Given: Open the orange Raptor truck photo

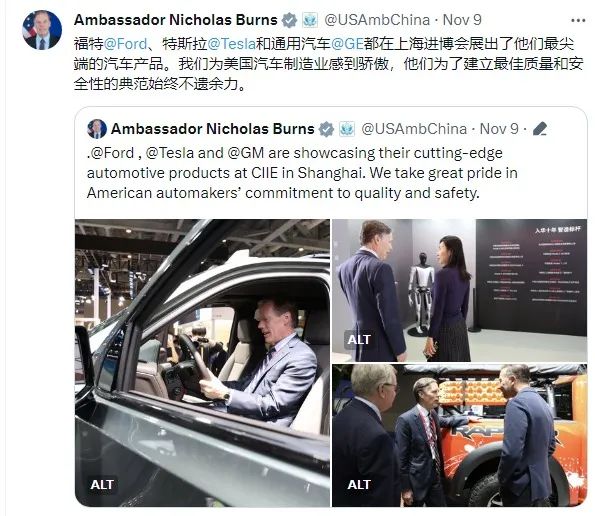Looking at the screenshot, I should [460, 435].
